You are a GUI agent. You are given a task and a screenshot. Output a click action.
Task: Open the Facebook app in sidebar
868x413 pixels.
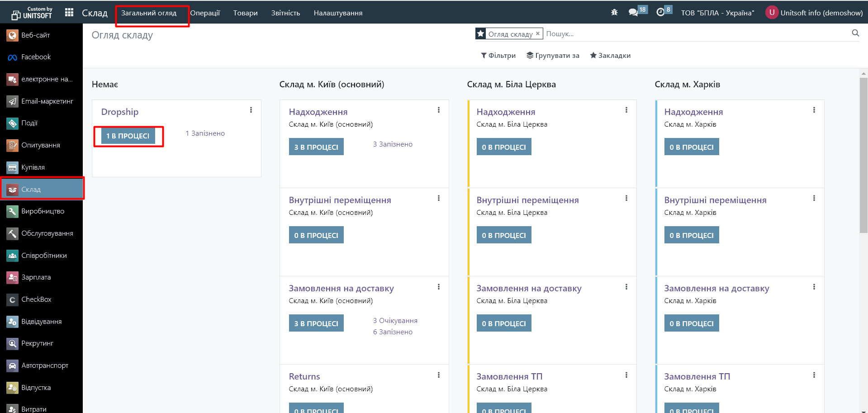point(36,57)
